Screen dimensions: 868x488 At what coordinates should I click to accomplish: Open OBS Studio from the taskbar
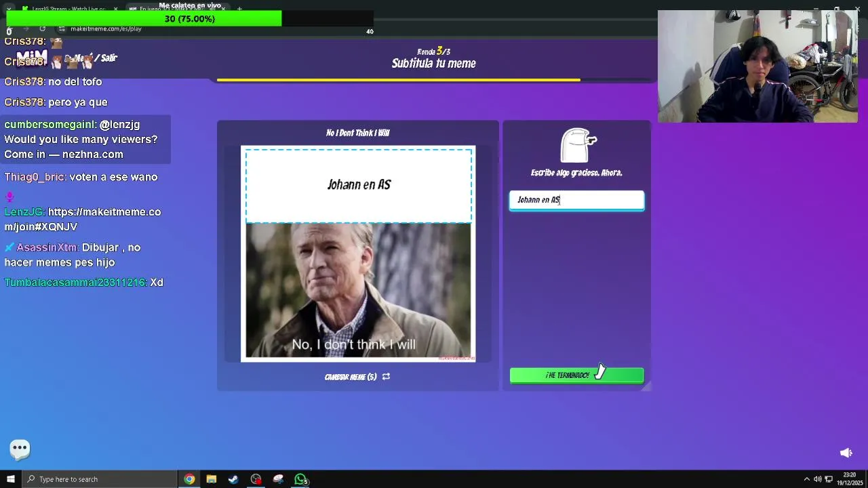click(x=256, y=479)
